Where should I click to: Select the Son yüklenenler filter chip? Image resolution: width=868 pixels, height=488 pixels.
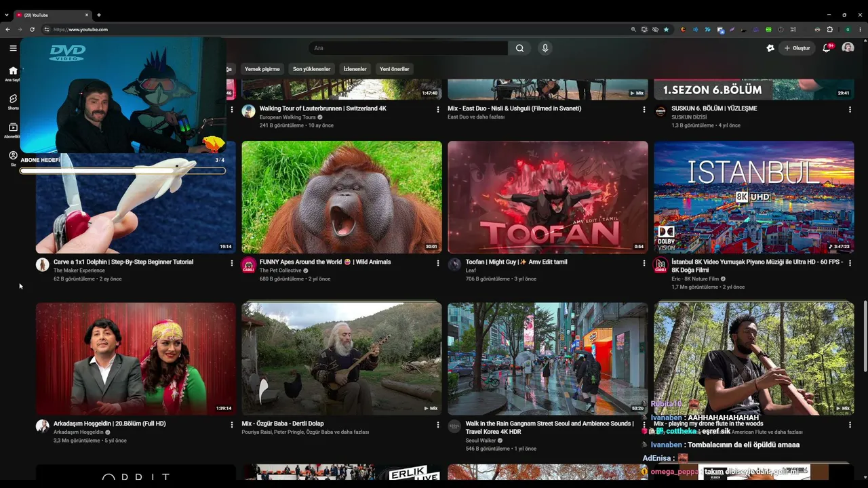(311, 69)
